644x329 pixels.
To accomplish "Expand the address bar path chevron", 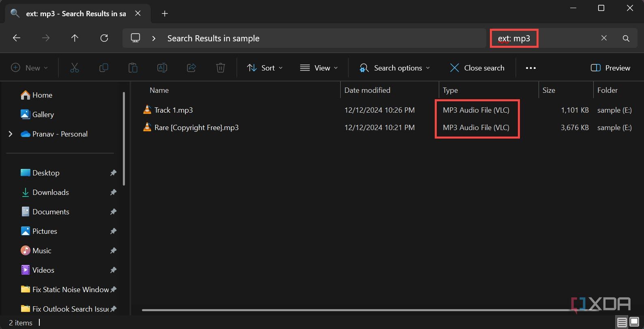I will pos(154,38).
